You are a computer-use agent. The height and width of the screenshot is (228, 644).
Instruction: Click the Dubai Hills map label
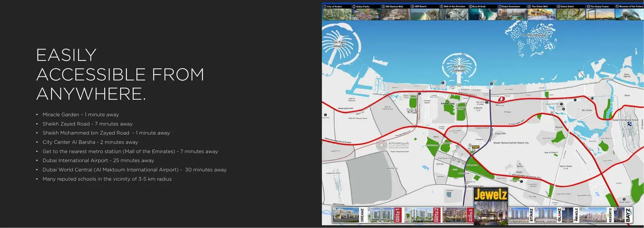click(500, 133)
